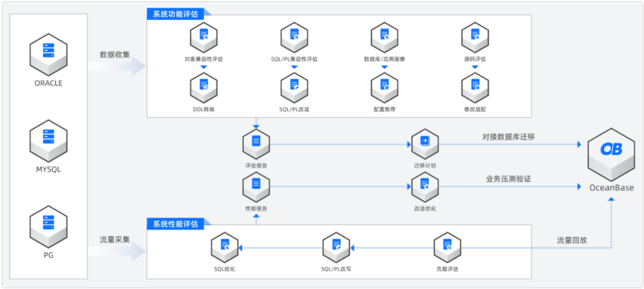Viewport: 644px width, 289px height.
Task: Click the 源码评估 icon
Action: [475, 36]
